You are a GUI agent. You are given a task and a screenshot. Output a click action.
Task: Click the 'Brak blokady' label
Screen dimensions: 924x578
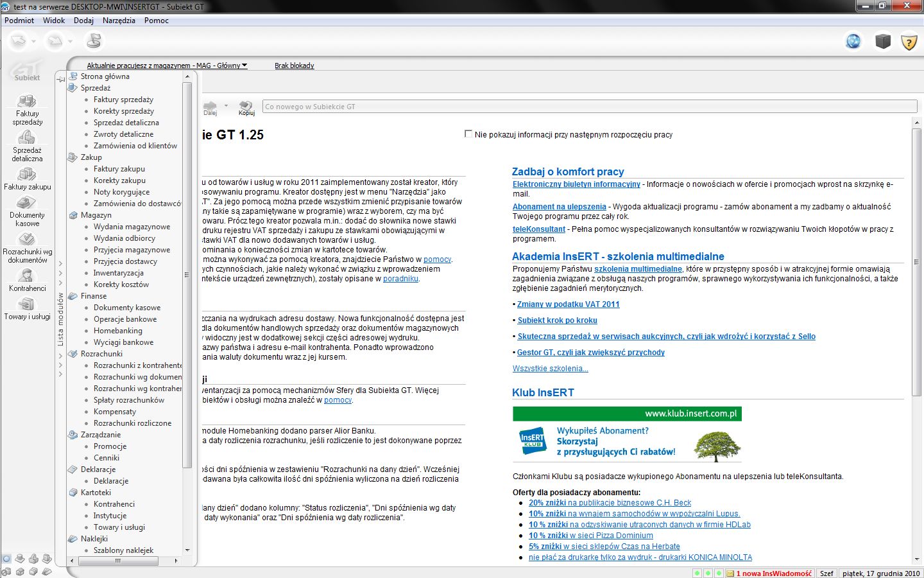coord(295,66)
